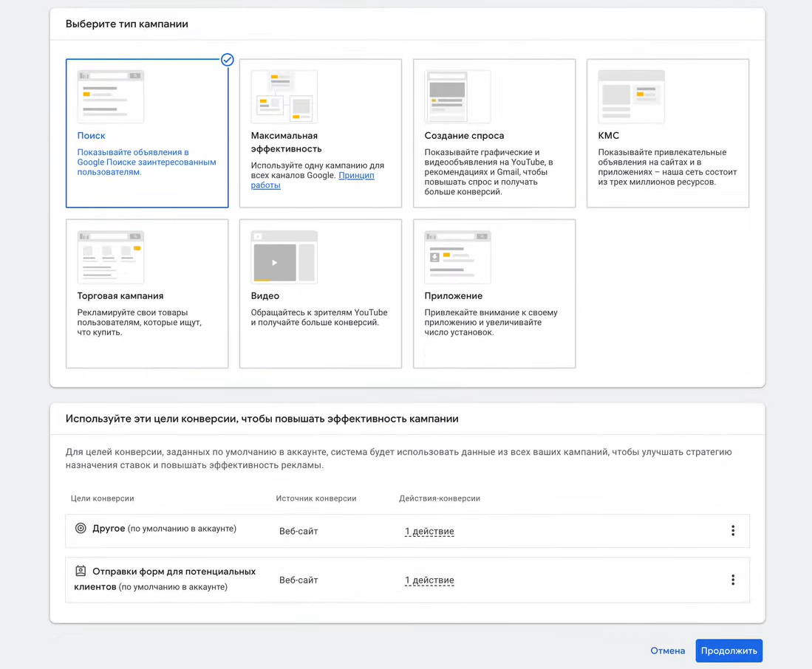Select the Торговая кампания campaign type
This screenshot has height=669, width=812.
(x=146, y=293)
